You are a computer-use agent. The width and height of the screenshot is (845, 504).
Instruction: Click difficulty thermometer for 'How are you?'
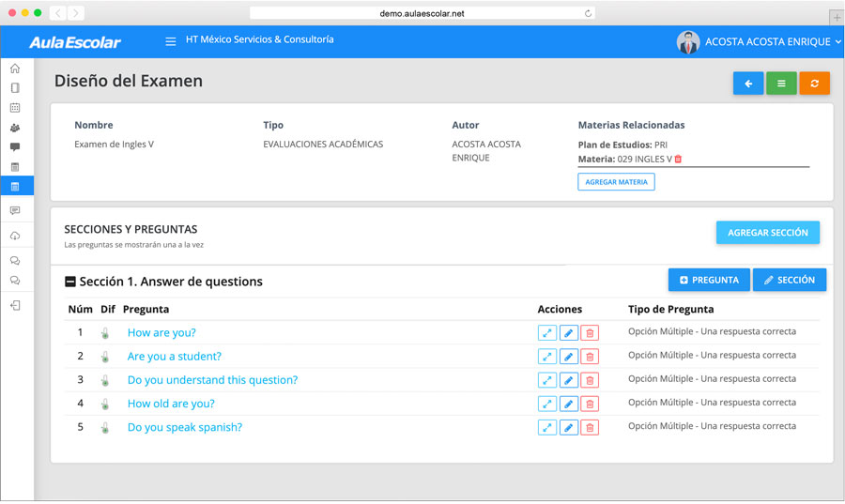pos(105,333)
